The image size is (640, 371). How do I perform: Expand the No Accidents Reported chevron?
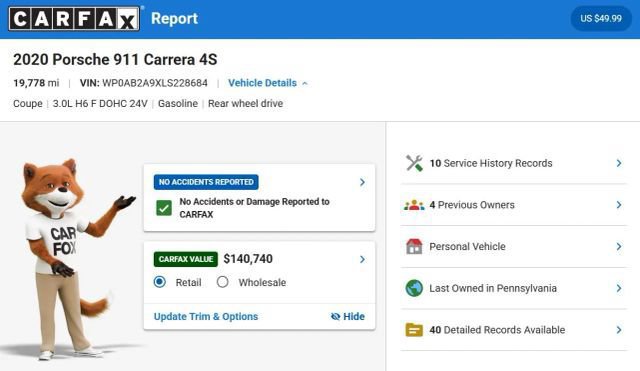[x=362, y=182]
